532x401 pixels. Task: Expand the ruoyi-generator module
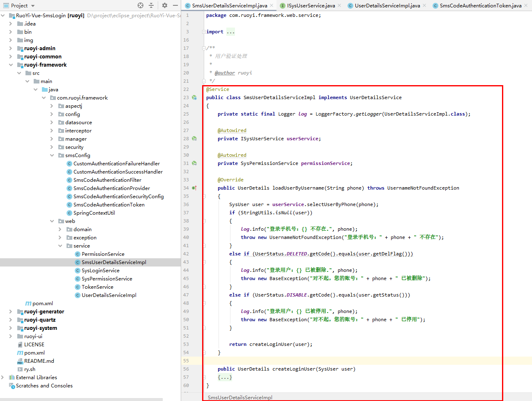pyautogui.click(x=11, y=312)
